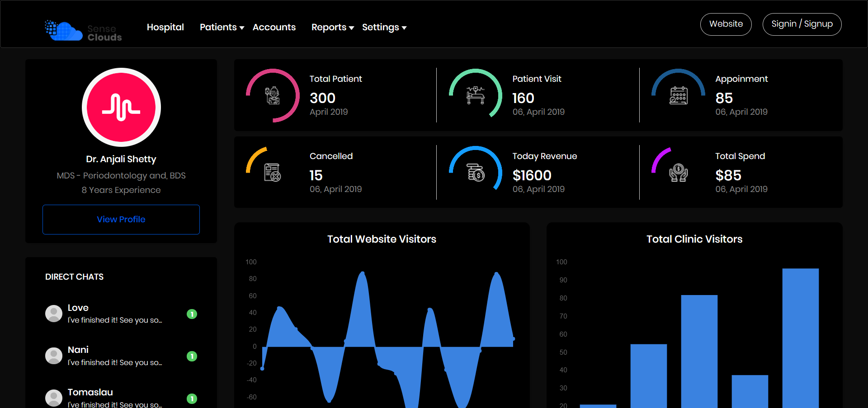Click the DIRECT CHATS heading
This screenshot has height=408, width=868.
pyautogui.click(x=74, y=277)
